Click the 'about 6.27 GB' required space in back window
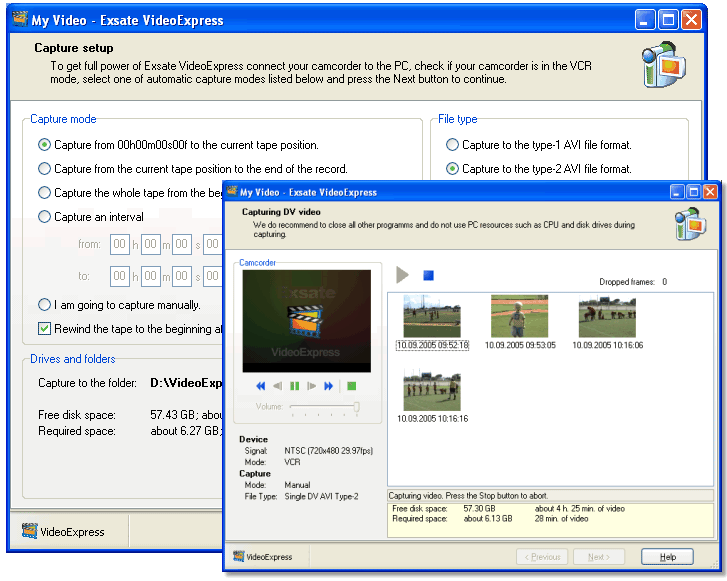Image resolution: width=727 pixels, height=581 pixels. click(185, 431)
